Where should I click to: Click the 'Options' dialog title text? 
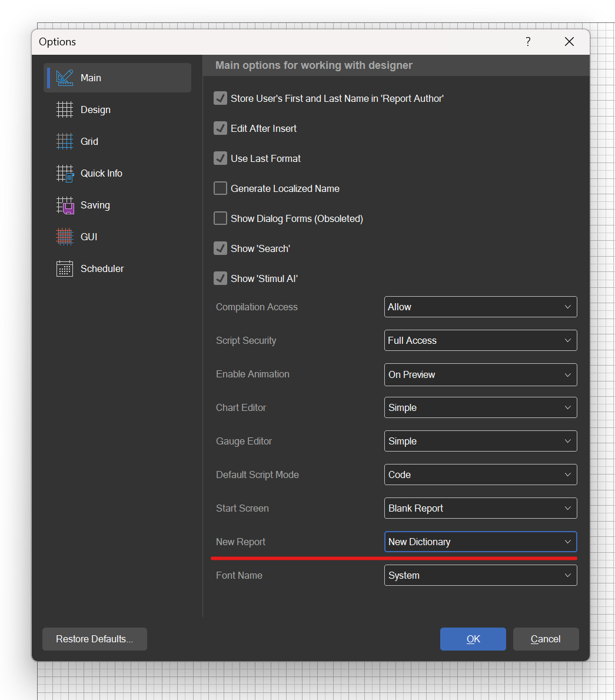[57, 42]
